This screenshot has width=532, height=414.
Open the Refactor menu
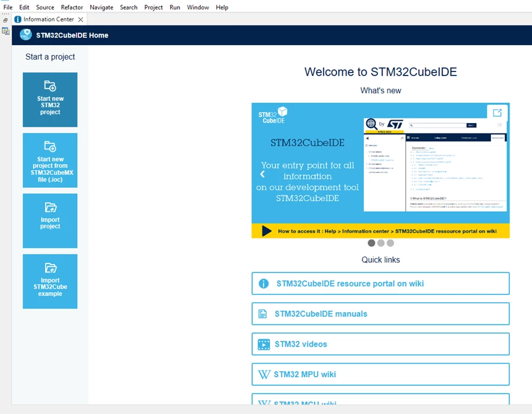(72, 7)
